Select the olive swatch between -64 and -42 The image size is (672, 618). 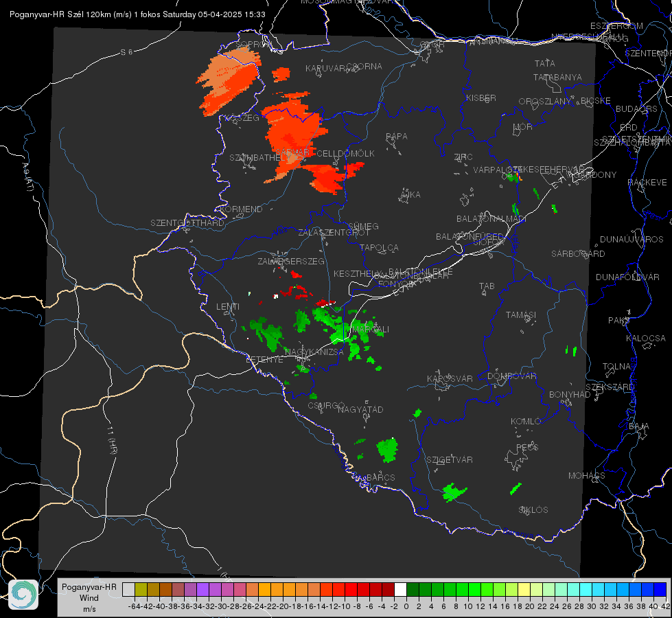[141, 589]
